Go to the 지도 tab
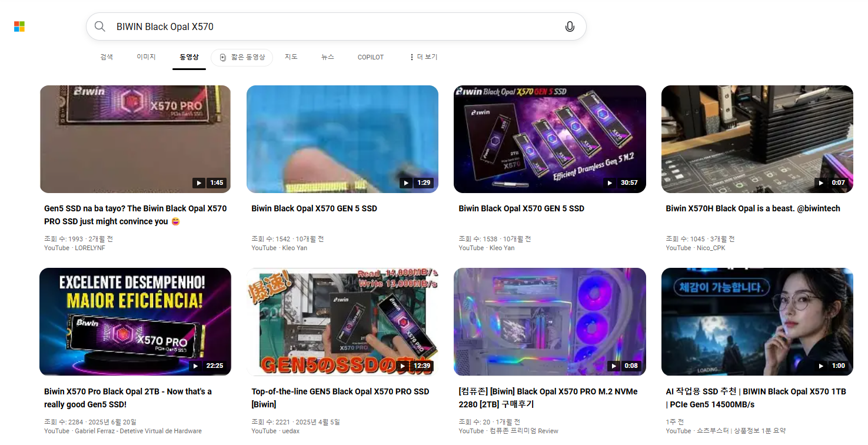The width and height of the screenshot is (868, 445). click(291, 57)
